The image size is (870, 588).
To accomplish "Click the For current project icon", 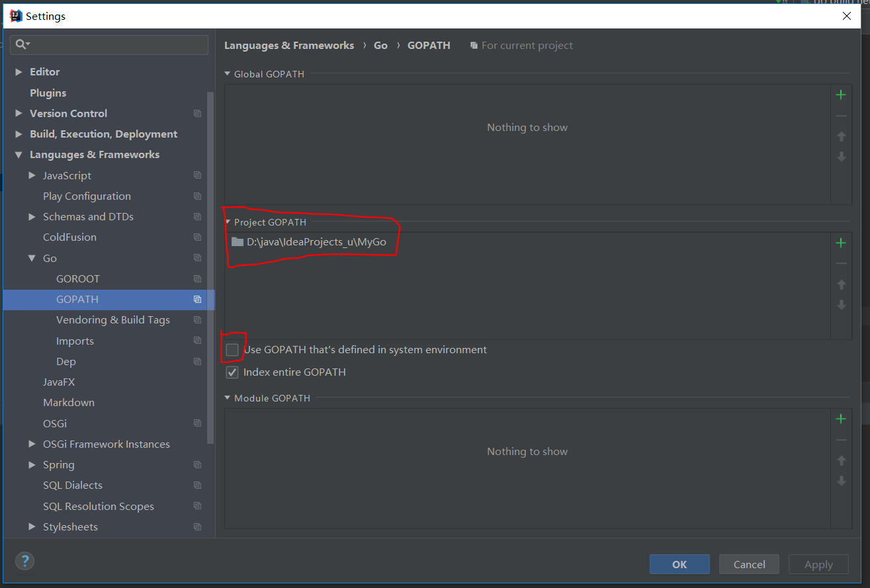I will coord(474,46).
